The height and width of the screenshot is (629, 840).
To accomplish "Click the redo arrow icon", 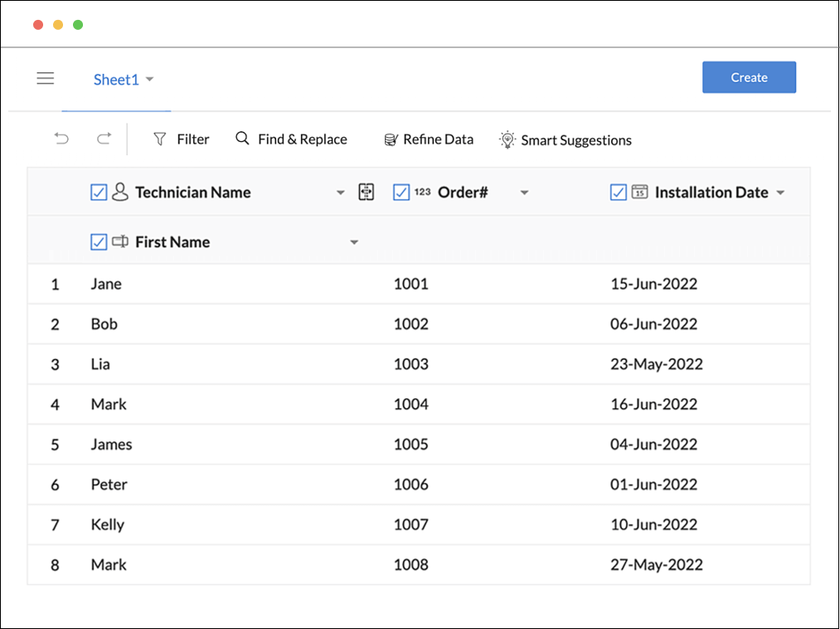I will pos(104,139).
